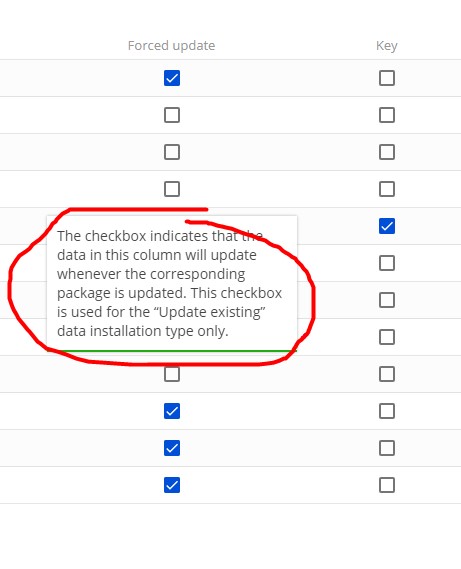Uncheck the only checked Key checkbox
This screenshot has height=569, width=461.
387,226
